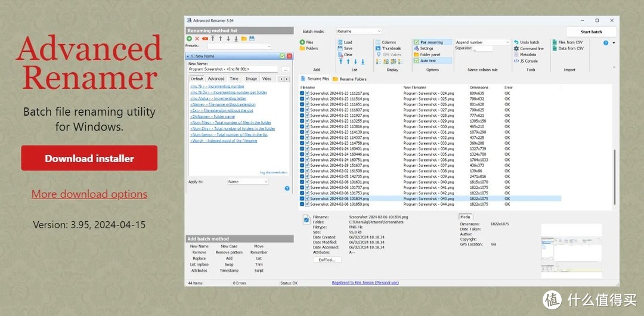Click the Separator input field
Image resolution: width=644 pixels, height=316 pixels.
pyautogui.click(x=482, y=48)
